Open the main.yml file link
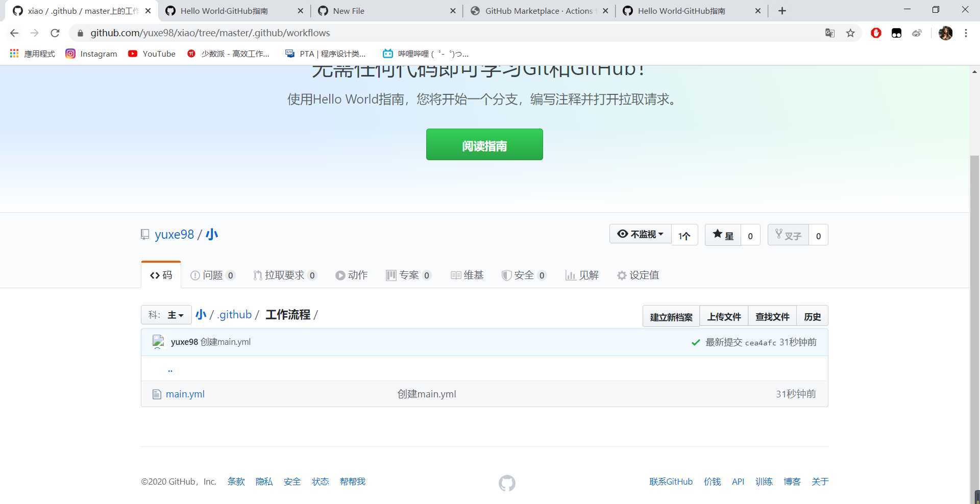The height and width of the screenshot is (504, 980). click(x=185, y=394)
